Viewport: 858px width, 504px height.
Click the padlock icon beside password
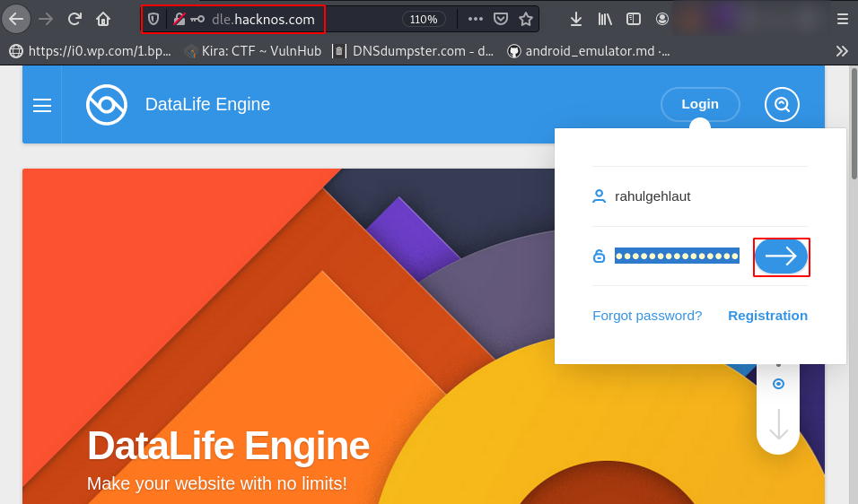pyautogui.click(x=600, y=256)
